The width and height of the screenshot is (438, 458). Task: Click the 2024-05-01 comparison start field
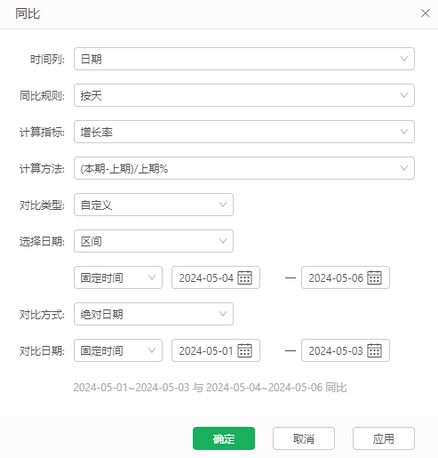216,350
